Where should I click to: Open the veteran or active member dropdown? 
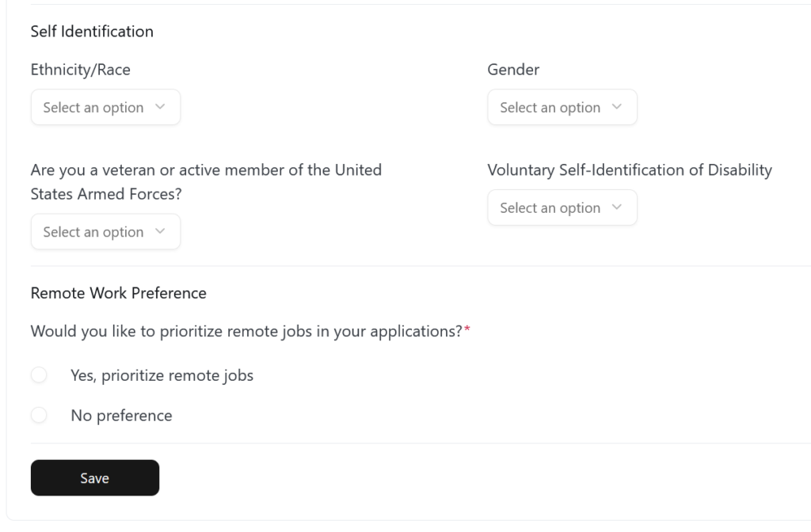(x=105, y=231)
